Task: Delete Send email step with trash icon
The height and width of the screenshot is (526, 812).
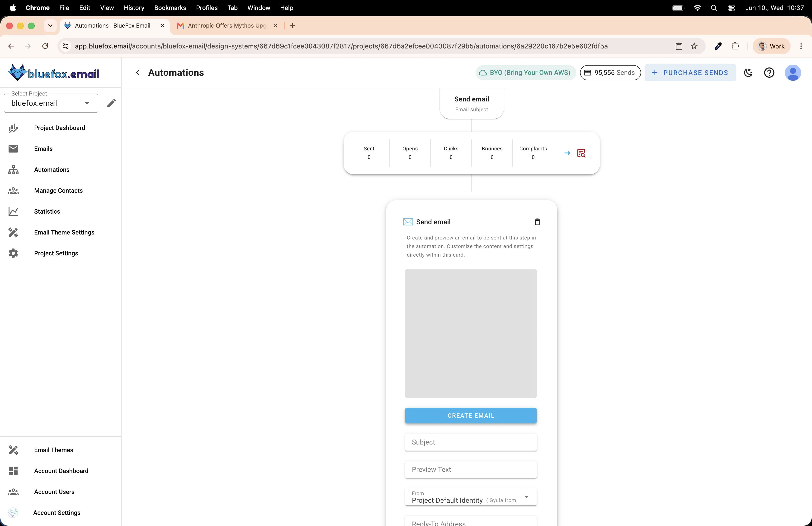Action: pos(537,222)
